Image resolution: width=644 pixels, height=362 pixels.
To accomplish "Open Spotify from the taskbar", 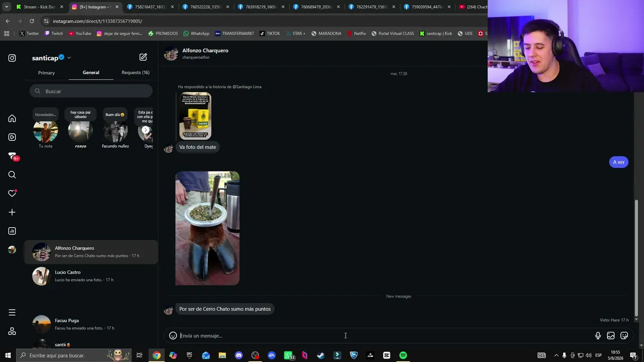I will tap(403, 355).
